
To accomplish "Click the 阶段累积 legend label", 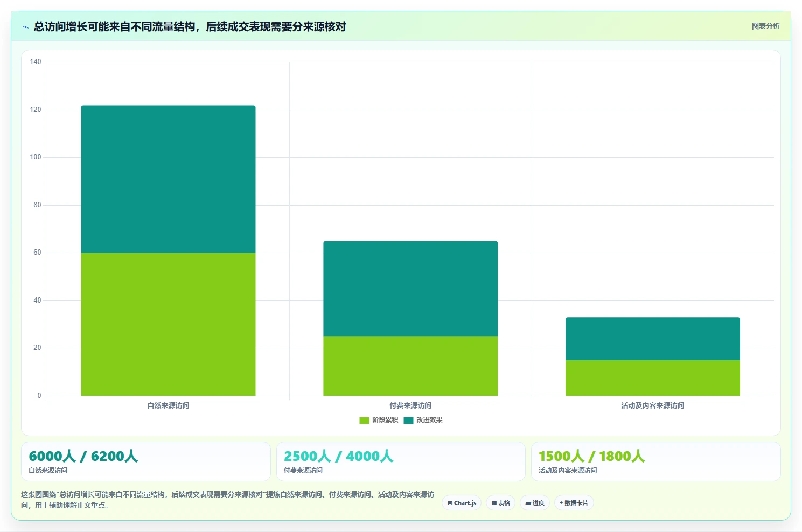I will point(385,420).
